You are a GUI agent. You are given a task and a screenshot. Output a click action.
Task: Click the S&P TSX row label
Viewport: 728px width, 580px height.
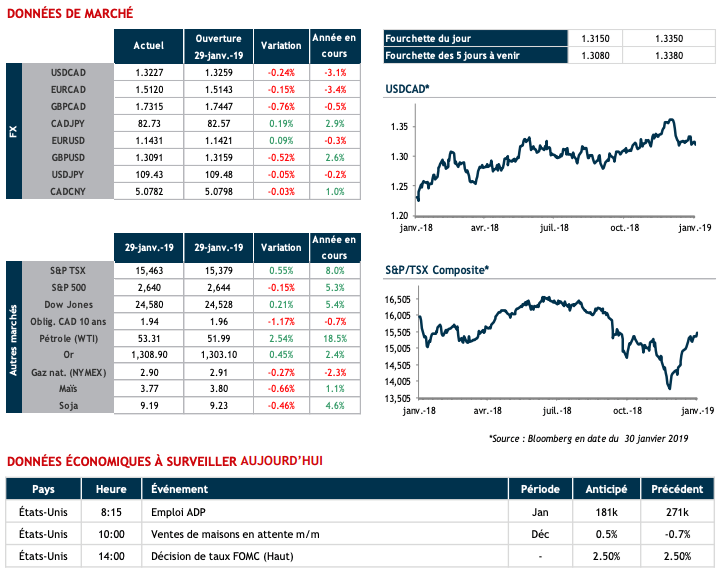[69, 271]
